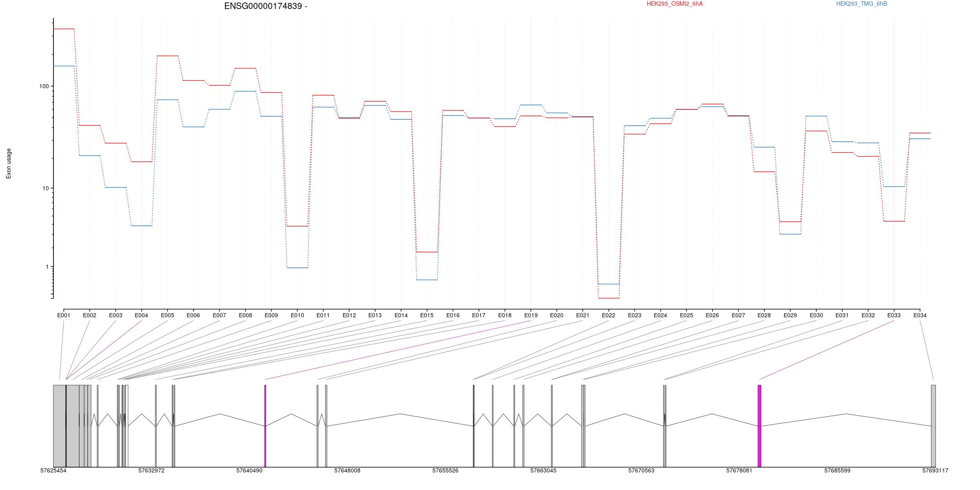This screenshot has width=980, height=490.
Task: Click the E001 exon label
Action: tap(63, 315)
